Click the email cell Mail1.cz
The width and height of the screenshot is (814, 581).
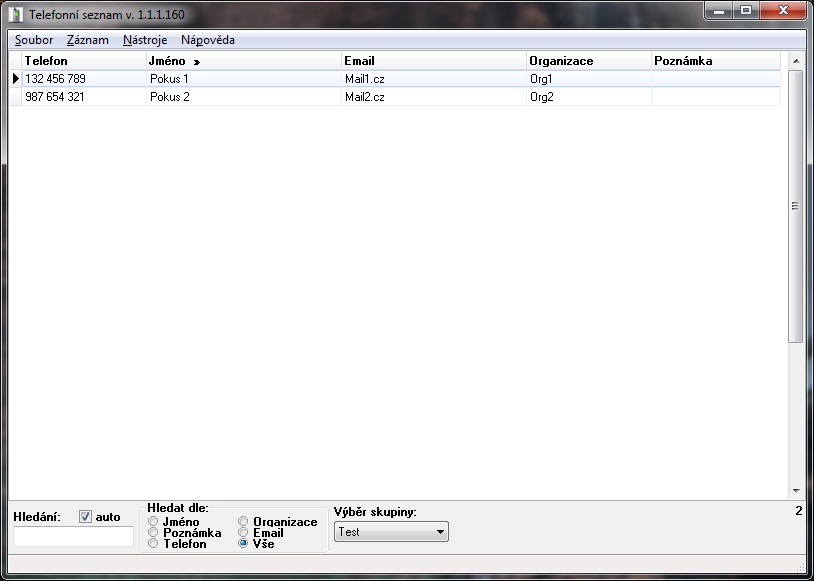coord(434,78)
